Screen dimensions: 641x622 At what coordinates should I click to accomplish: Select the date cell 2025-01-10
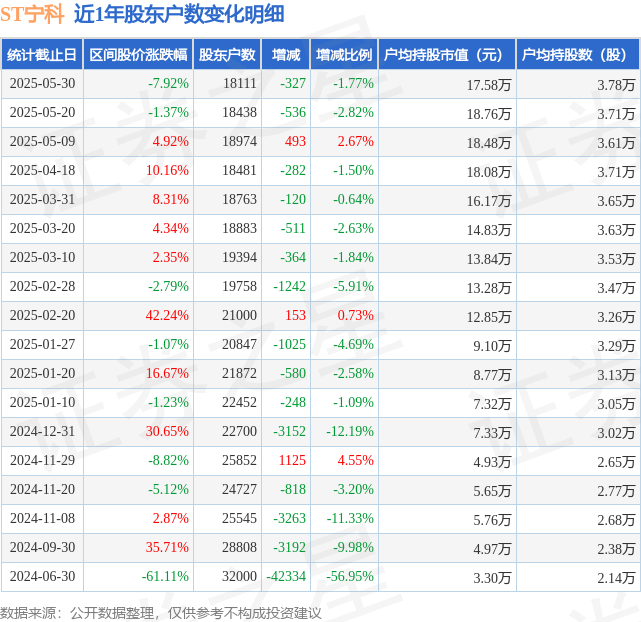click(43, 403)
